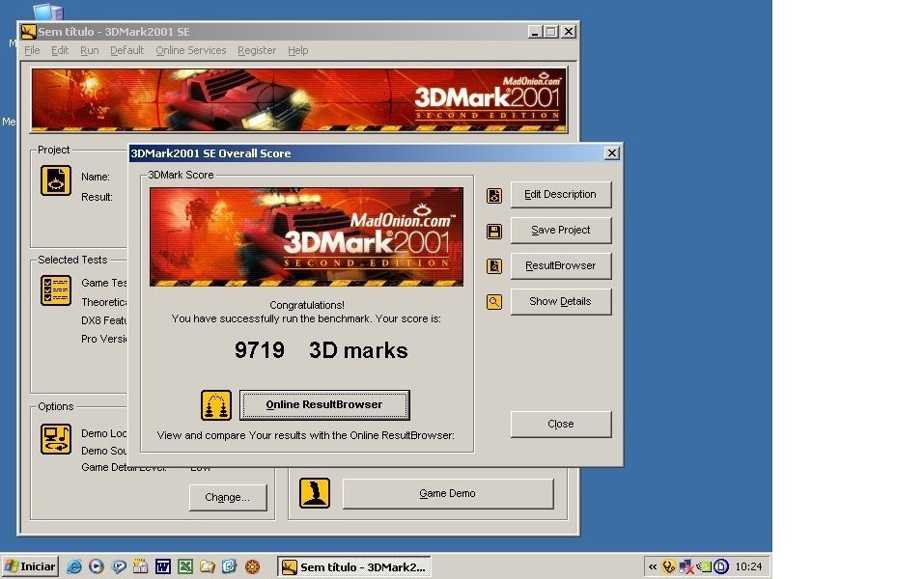924x579 pixels.
Task: Click the ResultBrowser button
Action: tap(560, 265)
